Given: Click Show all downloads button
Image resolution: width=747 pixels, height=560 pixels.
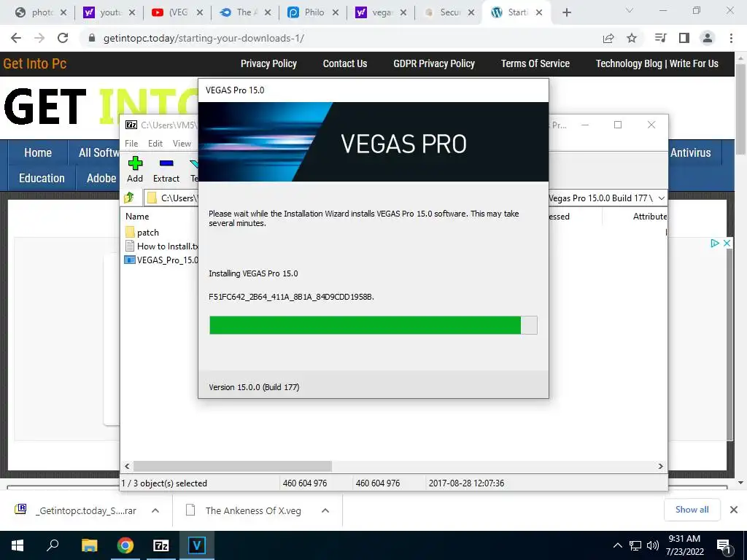Looking at the screenshot, I should coord(692,510).
